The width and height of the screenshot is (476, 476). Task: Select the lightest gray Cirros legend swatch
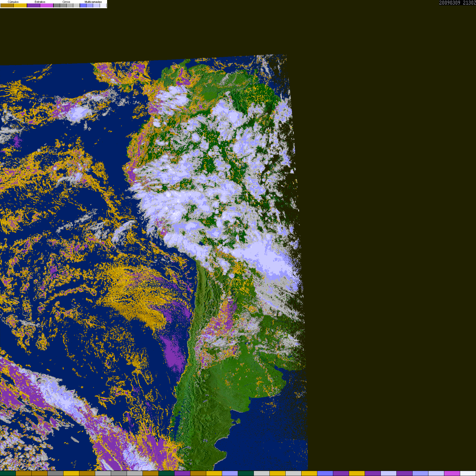[x=76, y=5]
